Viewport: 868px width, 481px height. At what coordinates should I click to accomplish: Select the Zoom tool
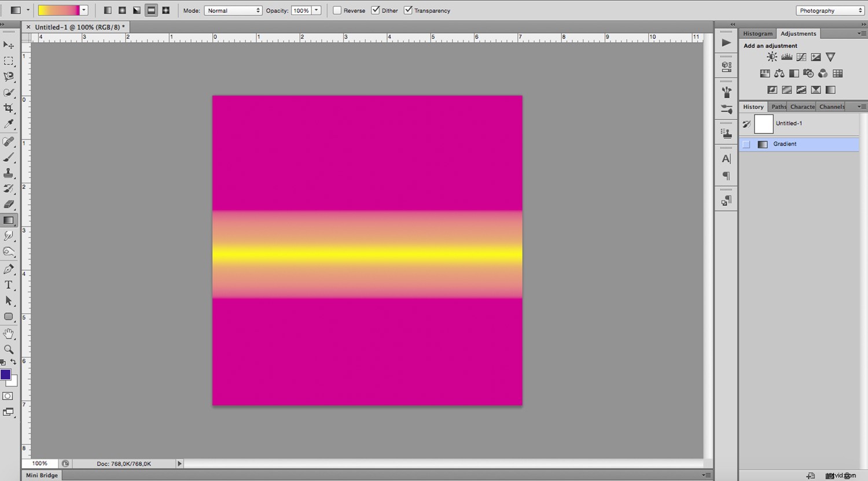[x=9, y=349]
